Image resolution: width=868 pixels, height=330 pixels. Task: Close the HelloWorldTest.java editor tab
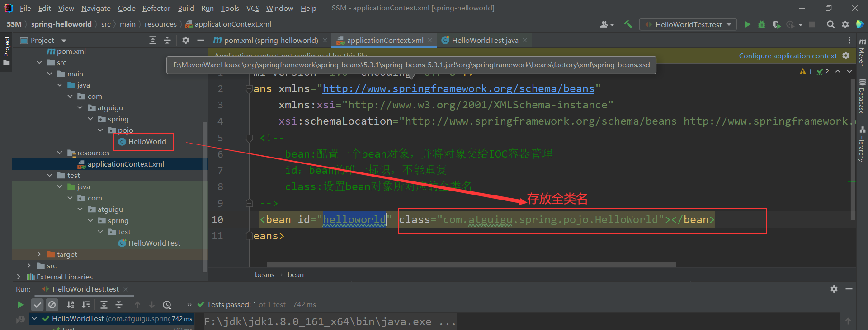[x=525, y=40]
